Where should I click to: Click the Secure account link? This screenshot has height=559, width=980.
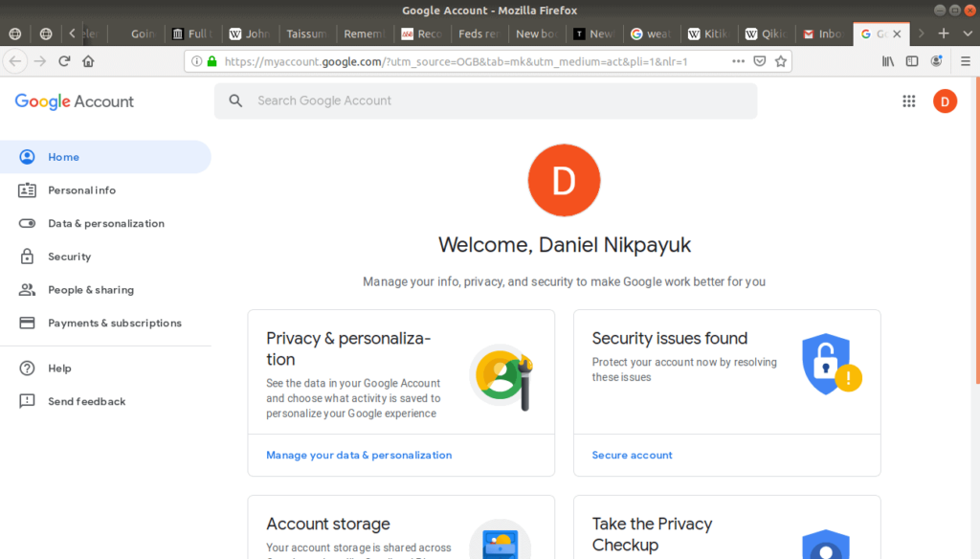632,456
